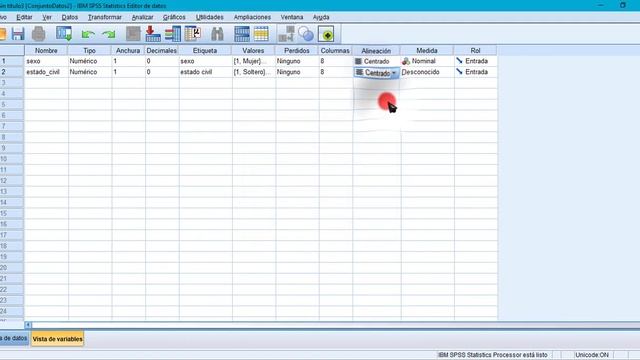Click the blue table split icon
Screen dimensions: 640x360
pyautogui.click(x=242, y=34)
